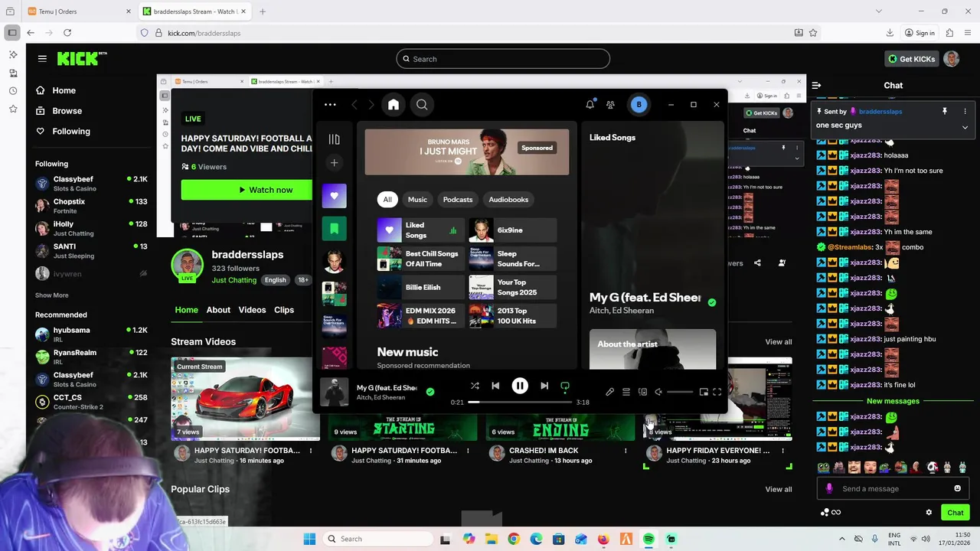The width and height of the screenshot is (980, 551).
Task: Open Spotify notifications bell
Action: [x=590, y=105]
